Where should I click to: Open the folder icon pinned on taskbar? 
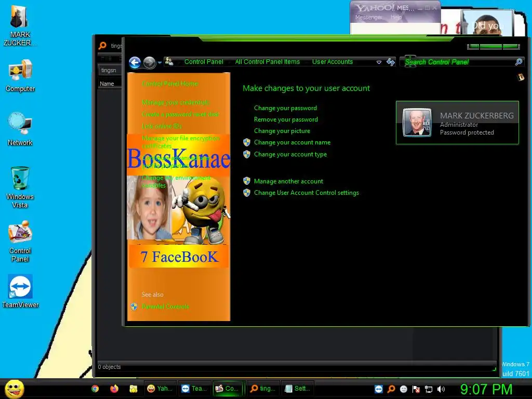click(x=134, y=389)
